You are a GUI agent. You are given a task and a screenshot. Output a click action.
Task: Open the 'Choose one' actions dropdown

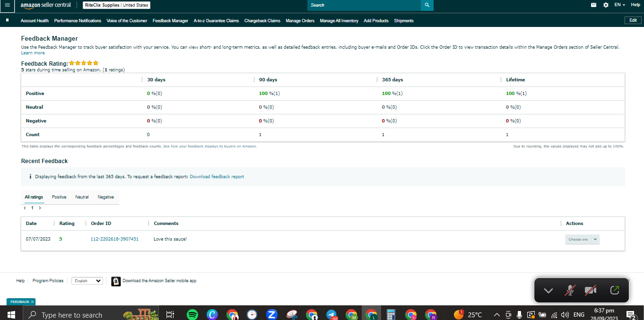pyautogui.click(x=583, y=239)
